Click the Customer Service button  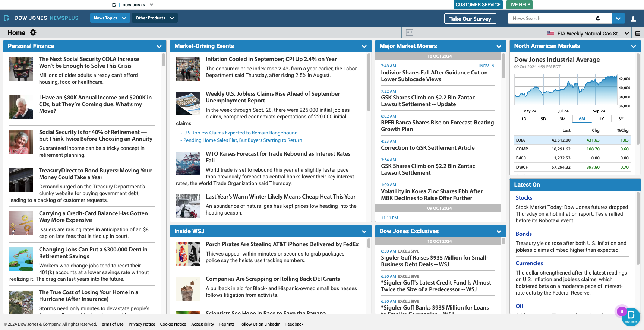point(478,5)
